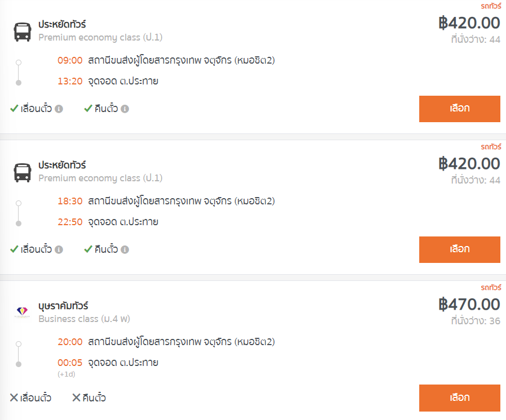Click X mark next to คืนตั๋ว on 20:00 trip
The height and width of the screenshot is (420, 506).
pos(76,397)
